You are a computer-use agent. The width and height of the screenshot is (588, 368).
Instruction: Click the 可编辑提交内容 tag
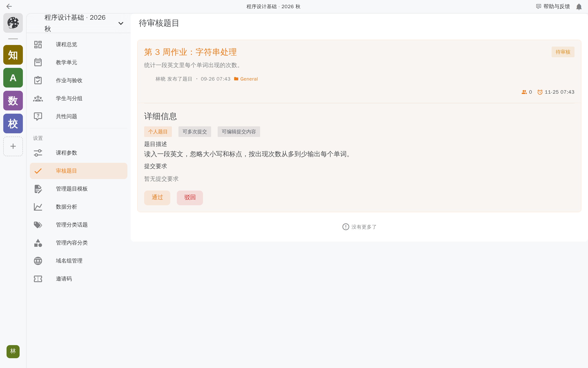click(239, 132)
